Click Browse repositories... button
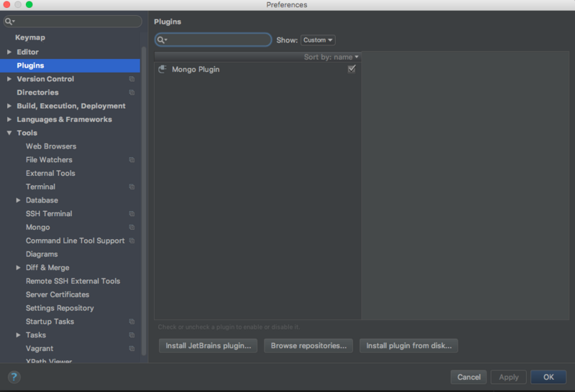The height and width of the screenshot is (392, 575). (308, 345)
